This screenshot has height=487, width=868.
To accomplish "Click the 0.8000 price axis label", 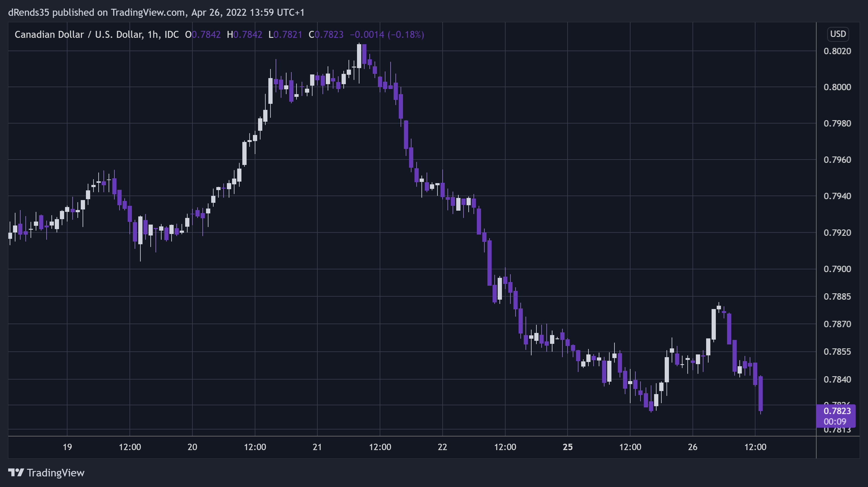I will coord(837,87).
